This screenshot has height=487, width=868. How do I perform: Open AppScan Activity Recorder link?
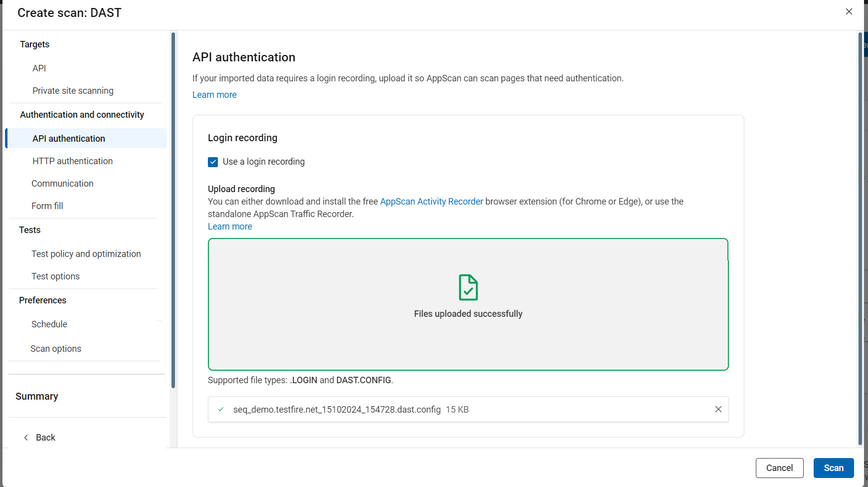click(x=431, y=202)
